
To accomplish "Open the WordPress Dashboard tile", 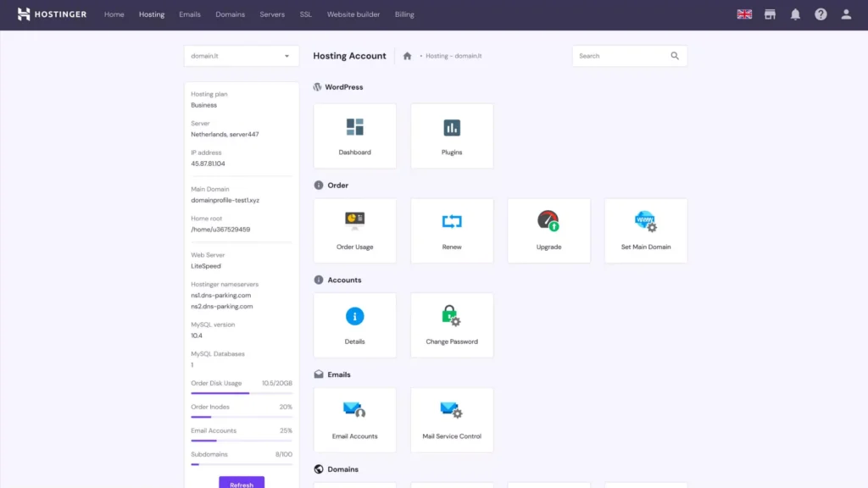I will [355, 136].
